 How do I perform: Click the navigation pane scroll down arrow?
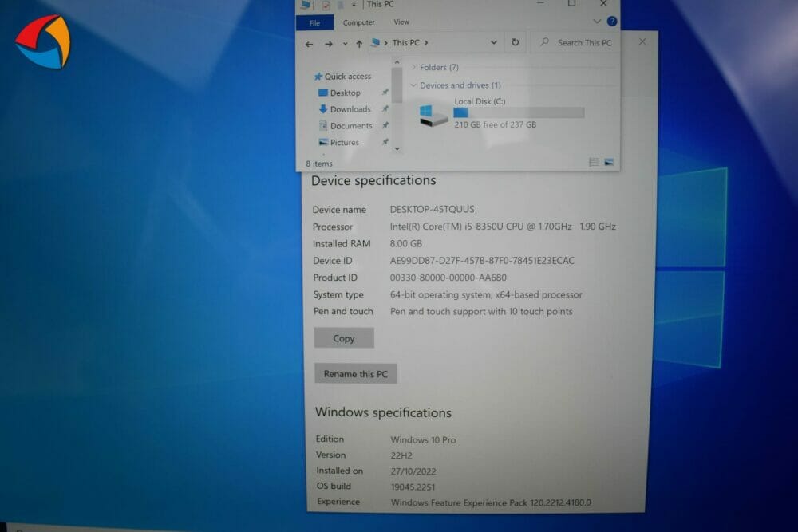(397, 149)
